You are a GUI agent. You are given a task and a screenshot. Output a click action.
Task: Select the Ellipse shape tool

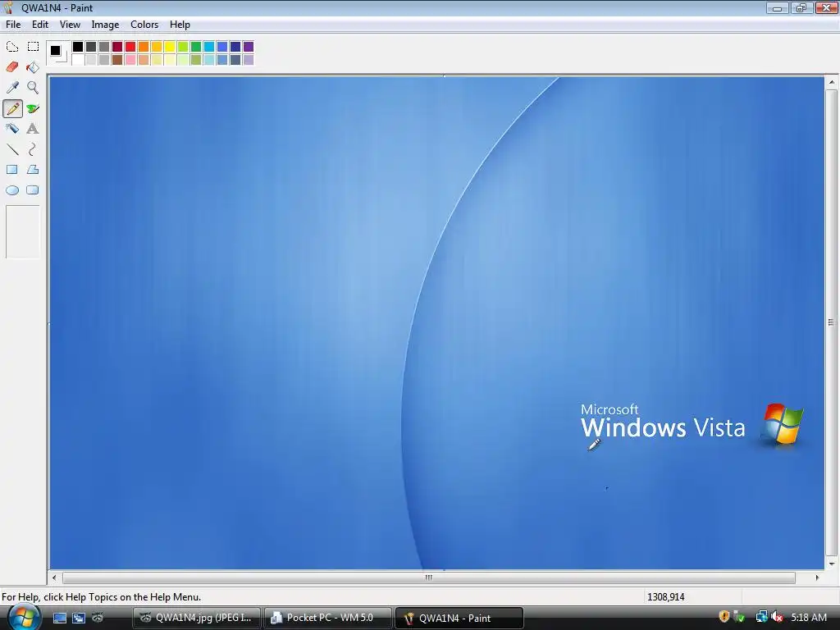[12, 190]
